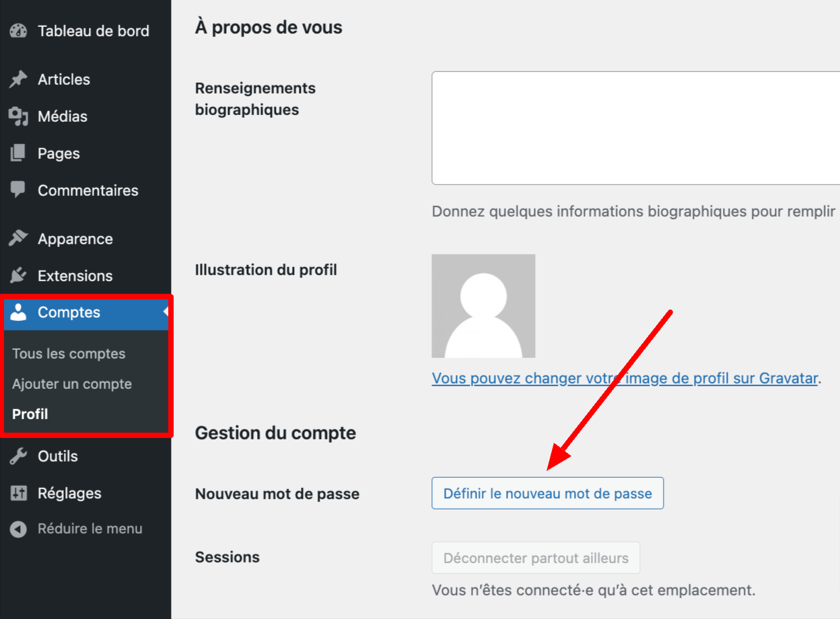Click the Pages icon in sidebar

[x=17, y=153]
